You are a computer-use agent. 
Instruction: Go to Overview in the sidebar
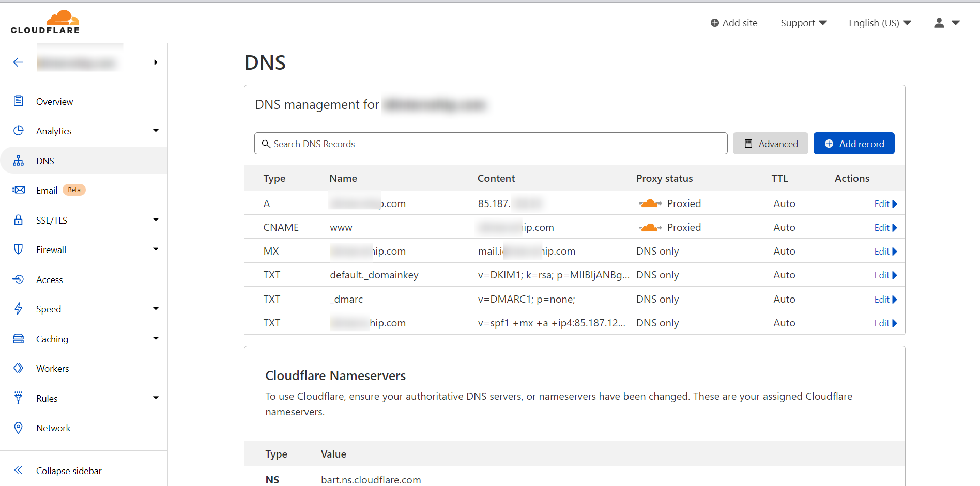click(x=54, y=102)
